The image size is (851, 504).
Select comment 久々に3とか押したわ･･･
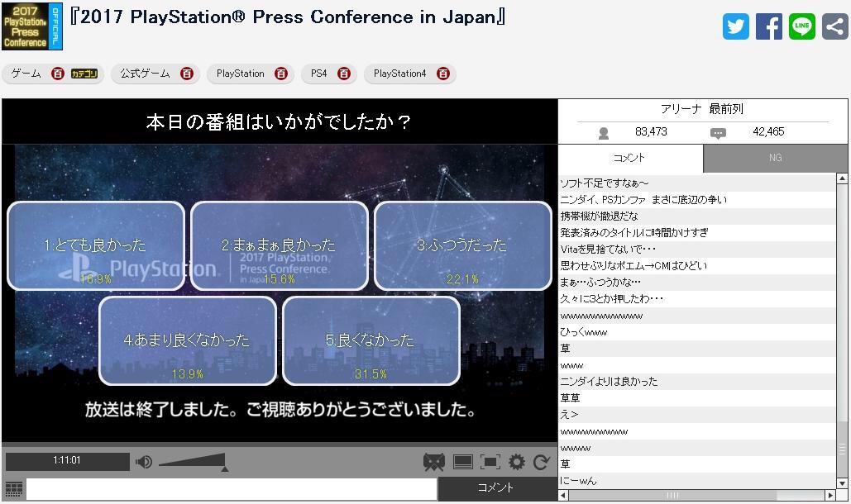697,298
